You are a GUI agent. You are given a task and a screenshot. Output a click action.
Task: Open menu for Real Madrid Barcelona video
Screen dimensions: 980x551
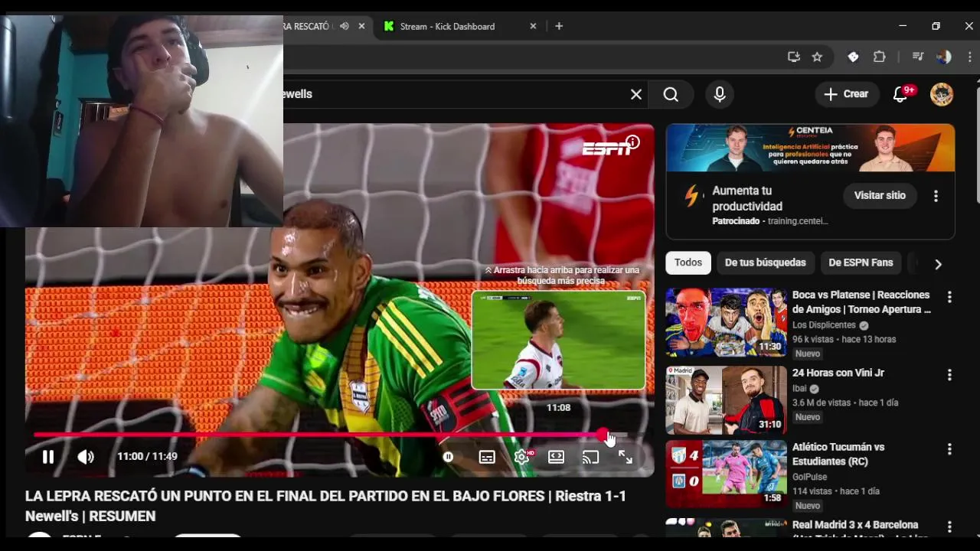click(949, 527)
